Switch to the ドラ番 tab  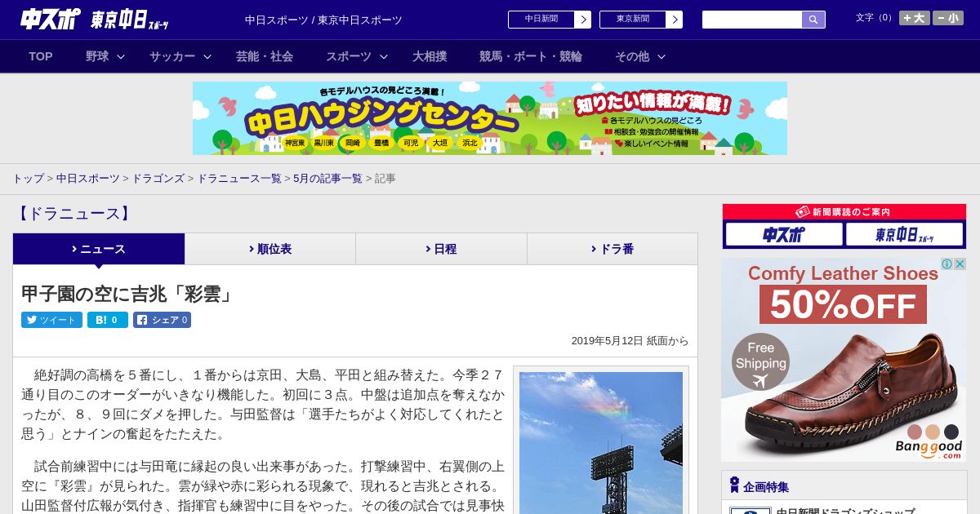click(x=612, y=249)
